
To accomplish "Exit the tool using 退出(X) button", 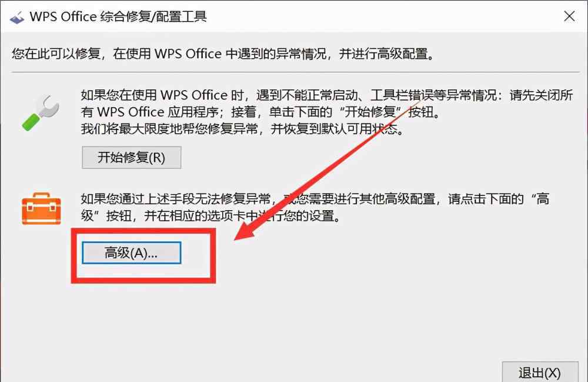I will point(540,372).
